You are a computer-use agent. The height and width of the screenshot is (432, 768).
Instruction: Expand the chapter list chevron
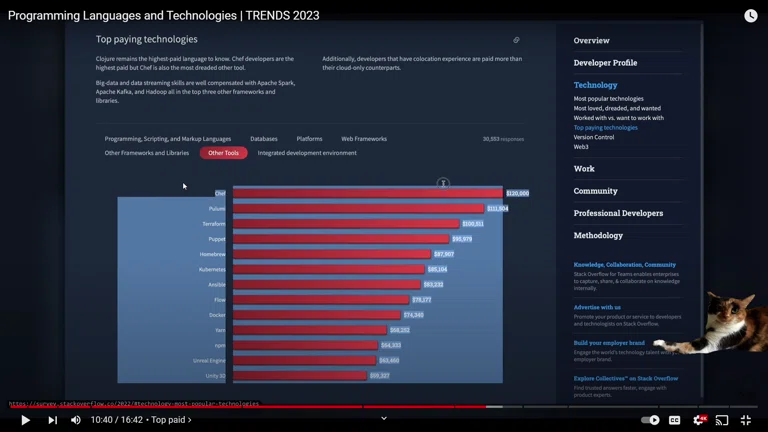tap(384, 419)
